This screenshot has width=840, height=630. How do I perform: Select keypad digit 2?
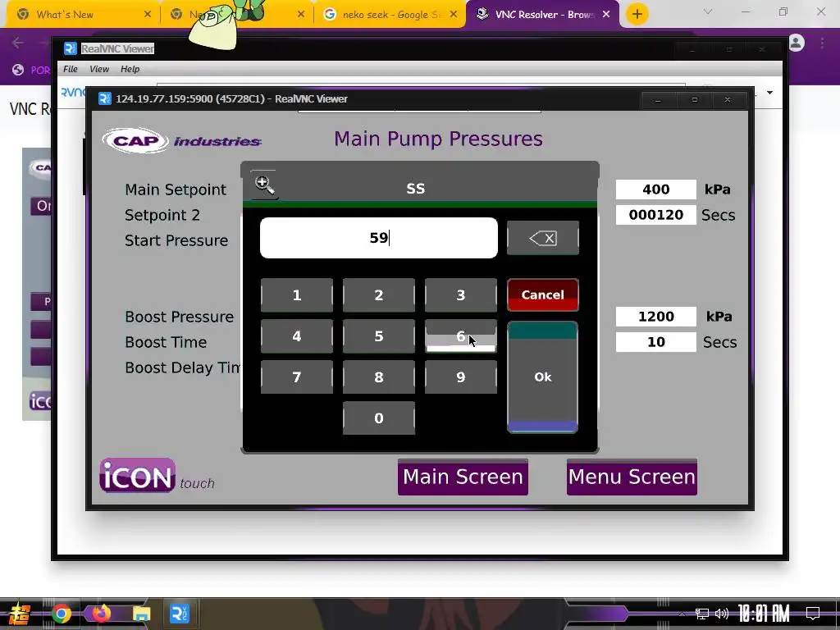379,295
